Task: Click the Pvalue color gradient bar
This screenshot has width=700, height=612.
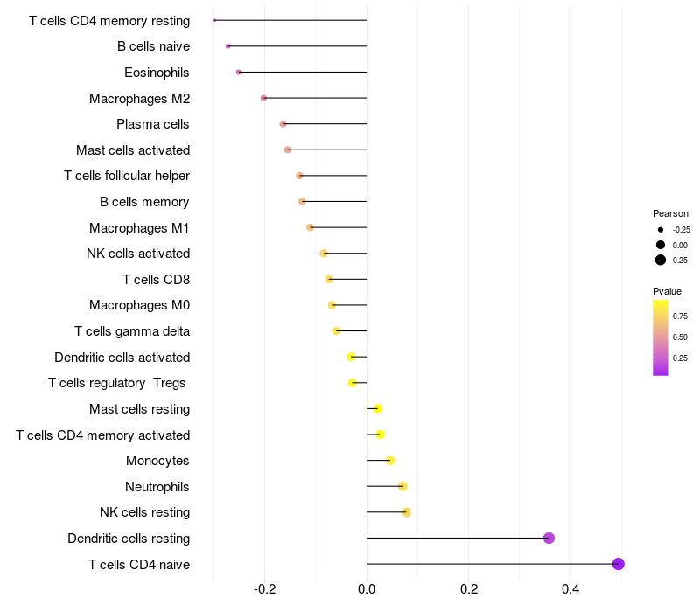Action: [661, 337]
